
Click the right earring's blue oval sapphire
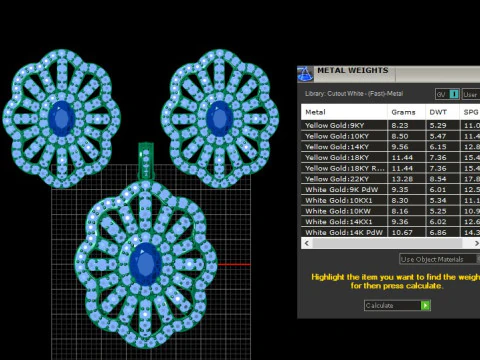(219, 119)
